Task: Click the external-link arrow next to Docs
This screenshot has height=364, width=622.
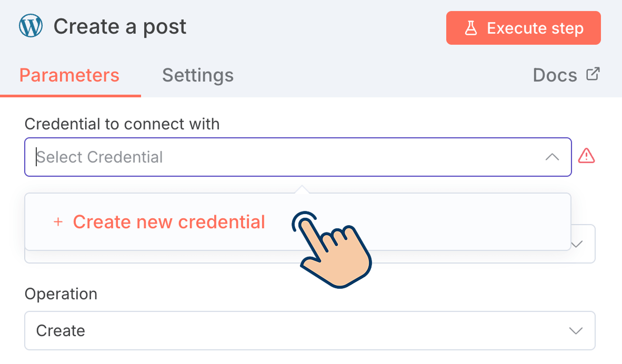Action: (x=594, y=74)
